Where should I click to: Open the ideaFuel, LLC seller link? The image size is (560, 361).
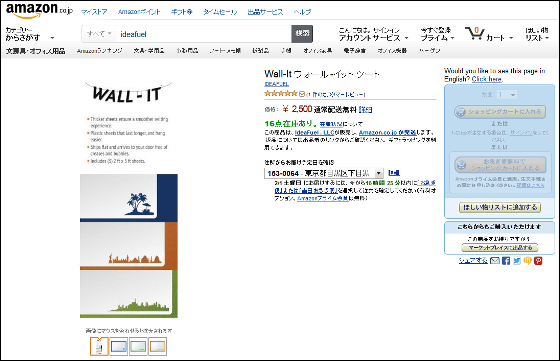(x=315, y=132)
